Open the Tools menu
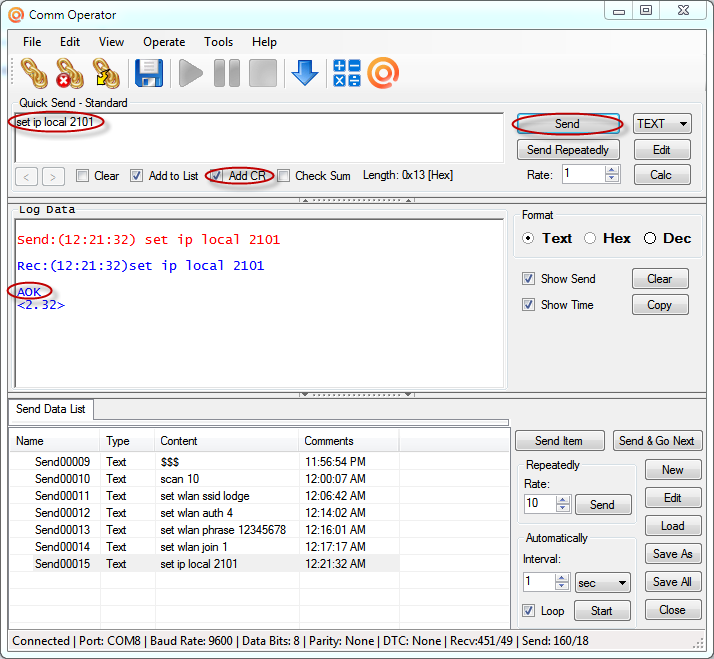Screen dimensions: 714x659 point(219,42)
